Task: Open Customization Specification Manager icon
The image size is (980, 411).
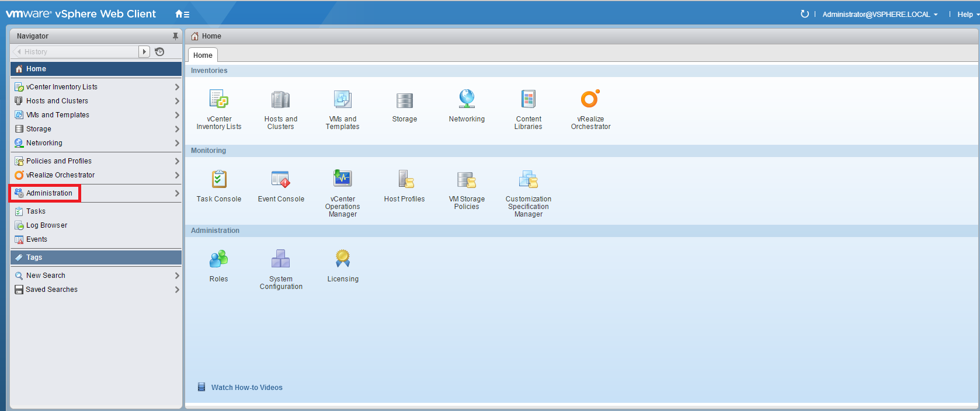Action: [529, 179]
